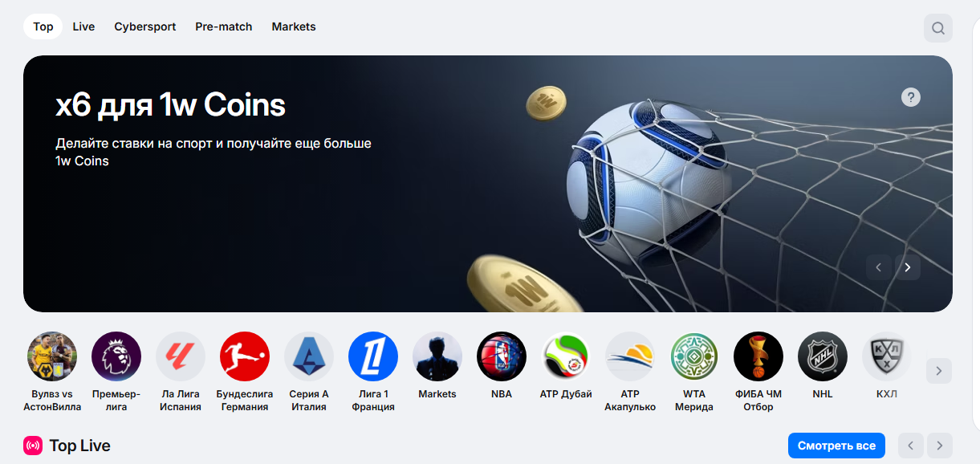980x464 pixels.
Task: Switch to the Pre-match tab
Action: point(224,26)
